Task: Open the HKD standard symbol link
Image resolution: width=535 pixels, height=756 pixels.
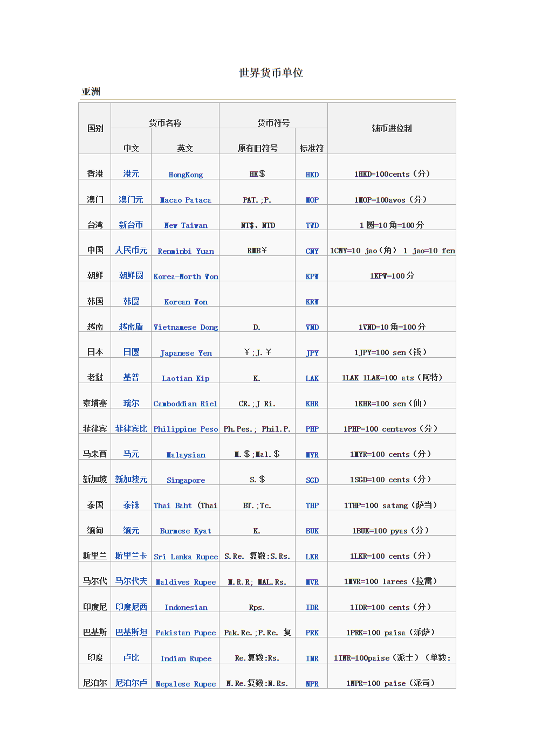Action: click(x=312, y=175)
